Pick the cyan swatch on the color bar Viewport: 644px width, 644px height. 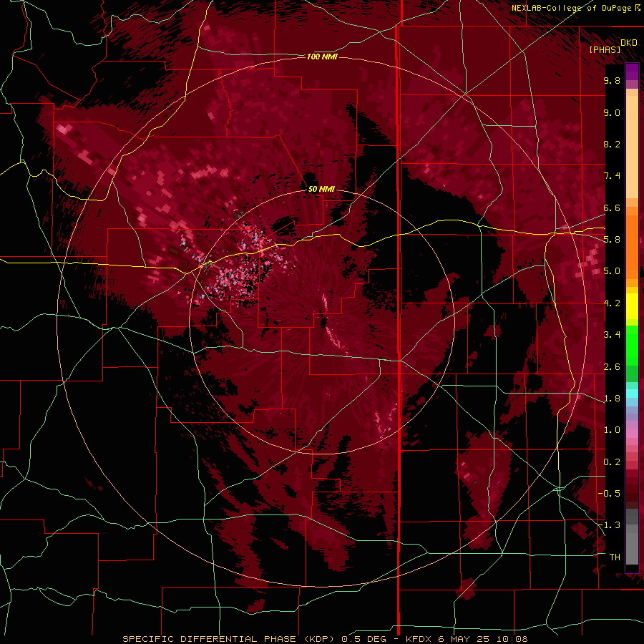pyautogui.click(x=632, y=394)
